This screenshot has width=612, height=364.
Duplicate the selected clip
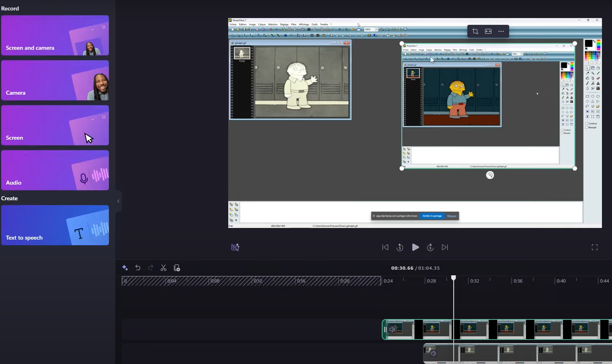pos(177,268)
